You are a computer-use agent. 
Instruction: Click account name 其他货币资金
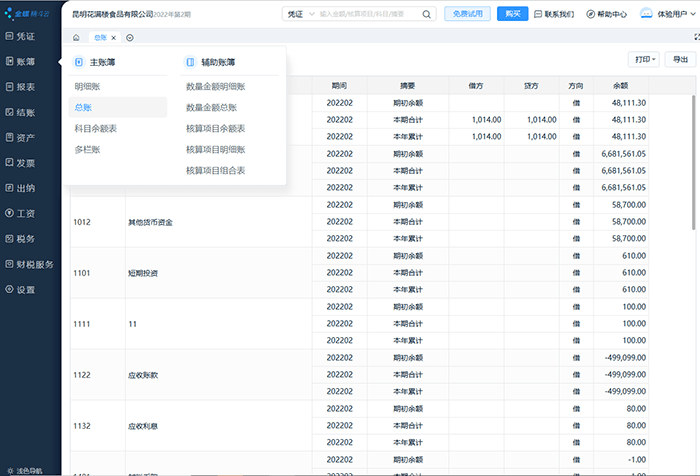tap(150, 222)
